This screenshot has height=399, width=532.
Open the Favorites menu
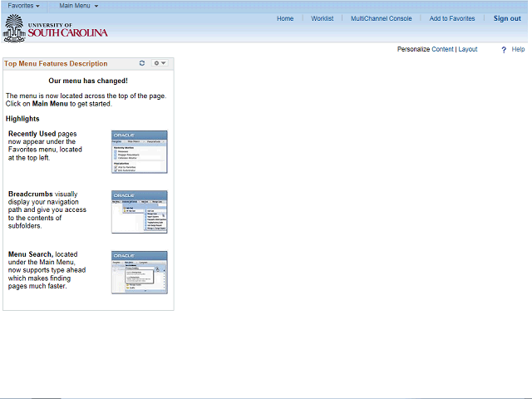pyautogui.click(x=23, y=6)
